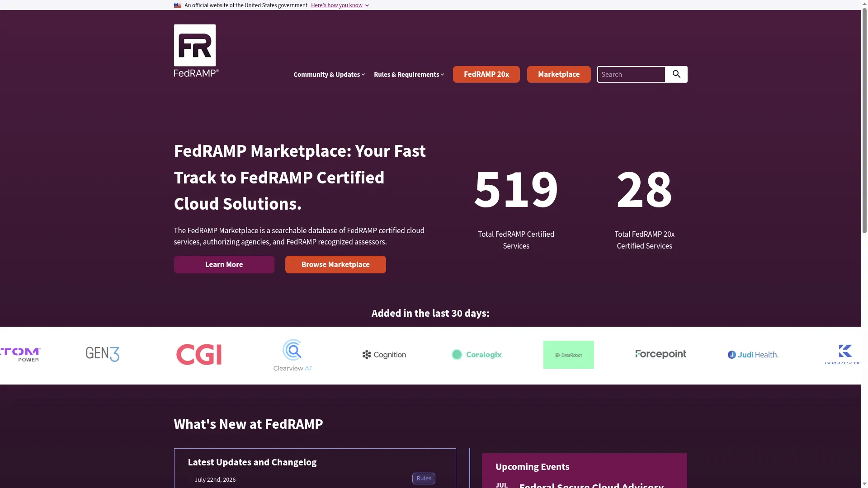Open Rules & Requirements dropdown menu
This screenshot has width=868, height=488.
click(409, 75)
